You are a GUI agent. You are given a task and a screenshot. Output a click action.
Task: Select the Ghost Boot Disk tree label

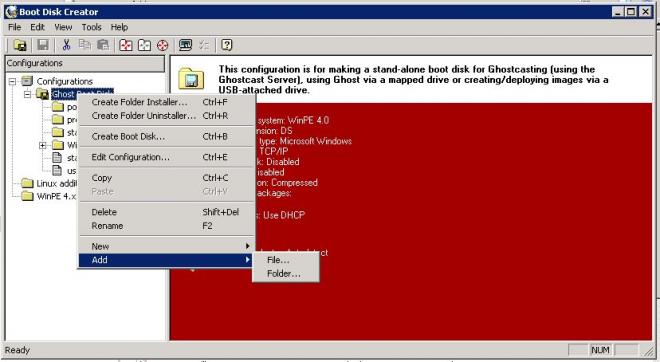coord(63,94)
